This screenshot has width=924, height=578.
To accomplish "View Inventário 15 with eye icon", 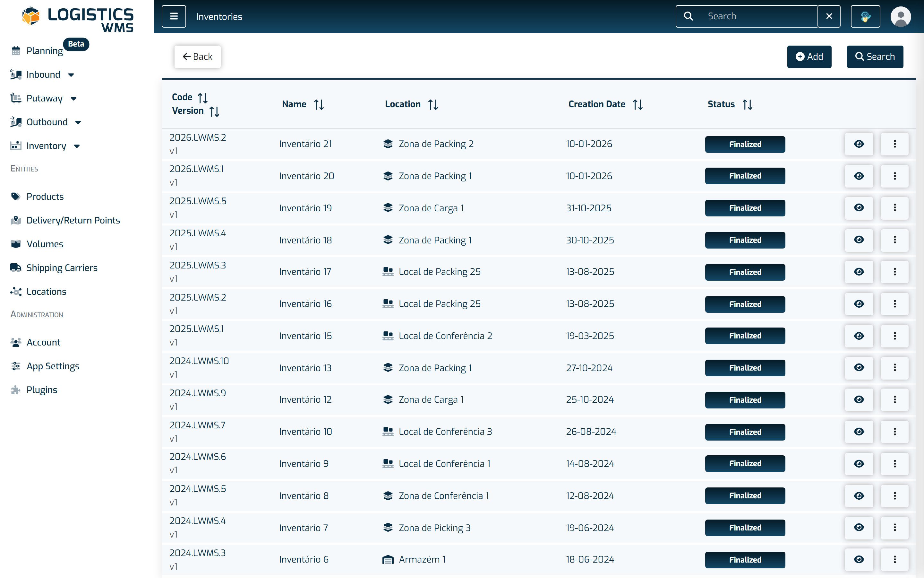I will tap(859, 336).
